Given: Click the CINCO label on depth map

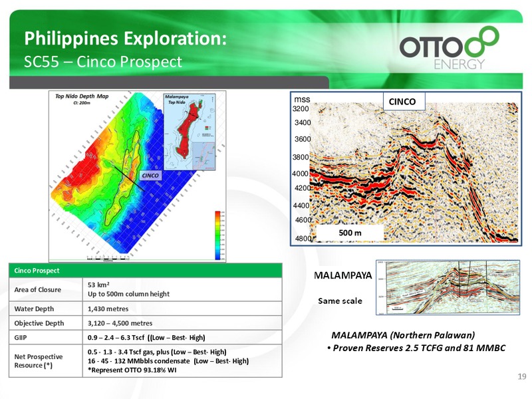Looking at the screenshot, I should pyautogui.click(x=150, y=176).
